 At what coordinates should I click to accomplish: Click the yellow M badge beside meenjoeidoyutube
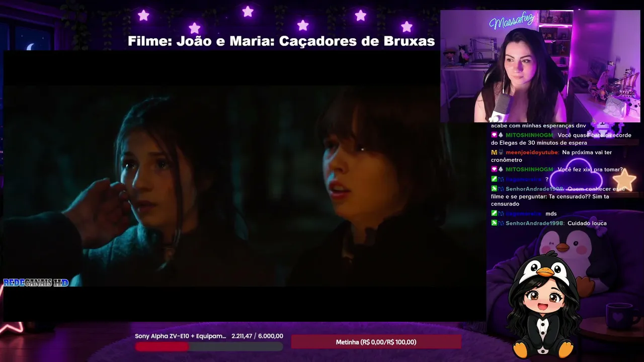[494, 152]
